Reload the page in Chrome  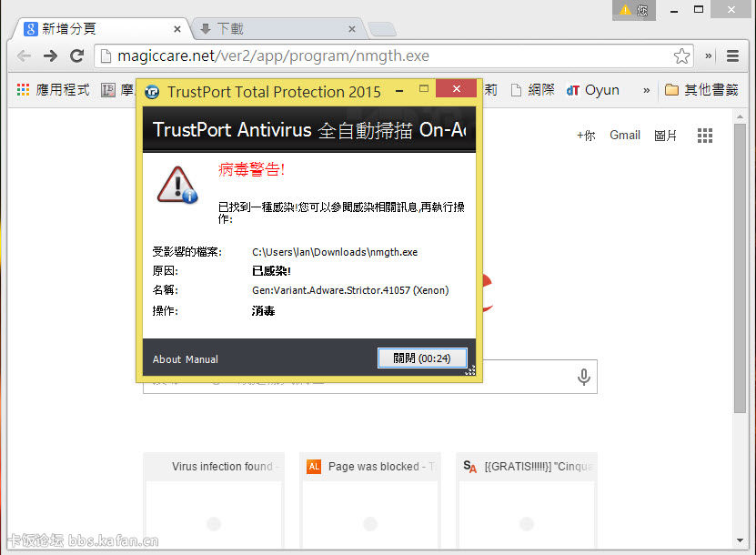pos(76,55)
